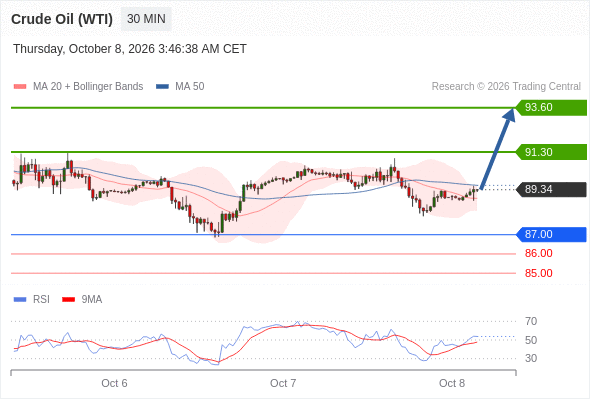
Task: Select the 91.30 resistance price tag
Action: [551, 152]
